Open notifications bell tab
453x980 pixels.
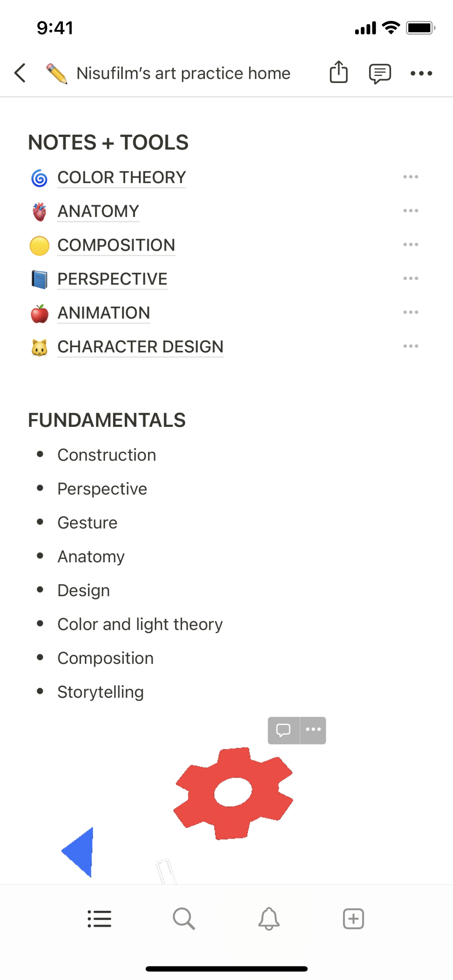coord(269,919)
